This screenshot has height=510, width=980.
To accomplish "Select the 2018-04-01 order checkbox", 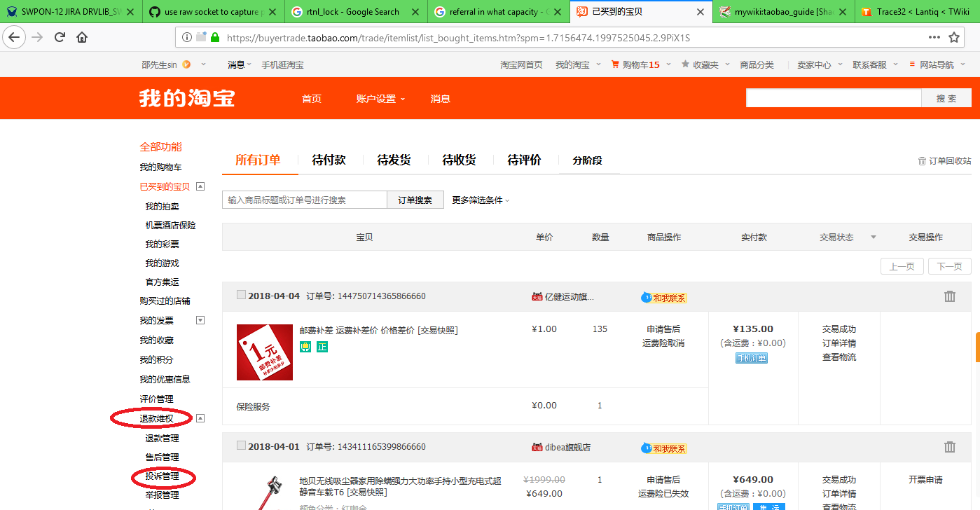I will (x=242, y=446).
